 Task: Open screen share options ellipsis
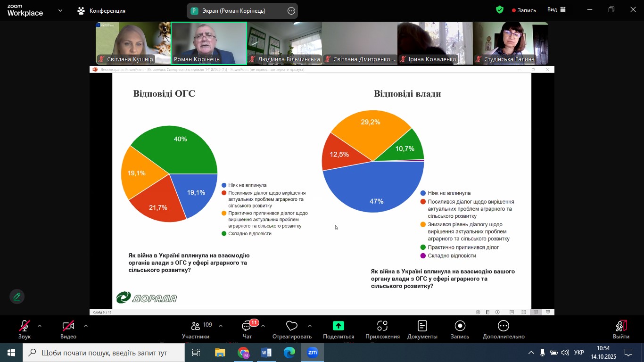click(291, 11)
